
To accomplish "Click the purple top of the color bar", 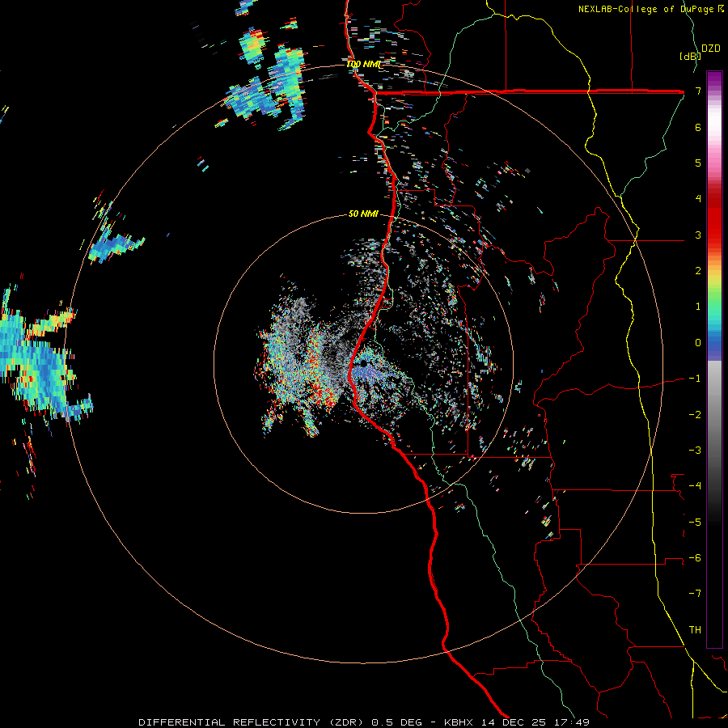I will tap(714, 79).
